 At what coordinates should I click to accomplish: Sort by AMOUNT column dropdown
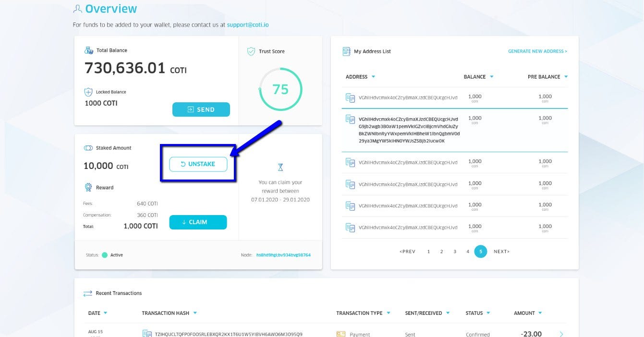click(540, 313)
